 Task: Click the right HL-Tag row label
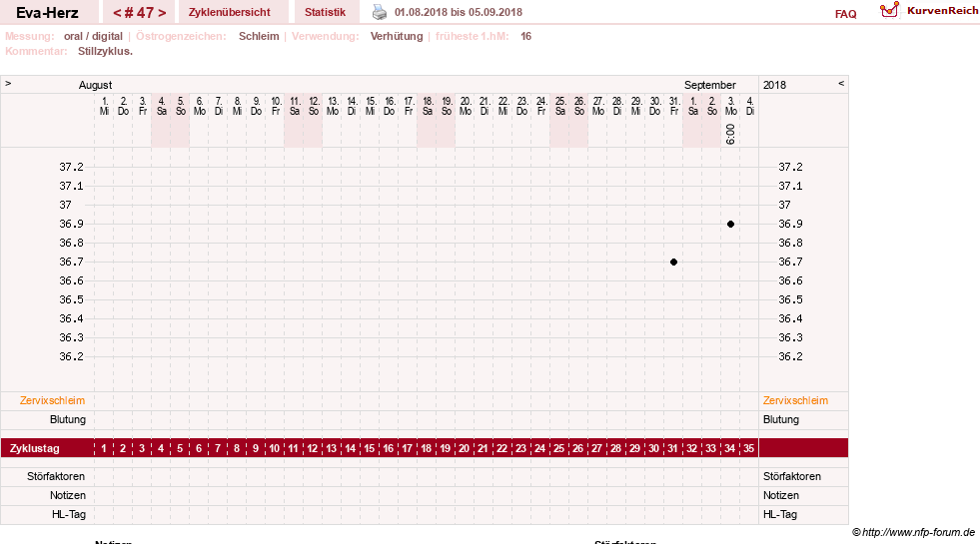tap(780, 514)
